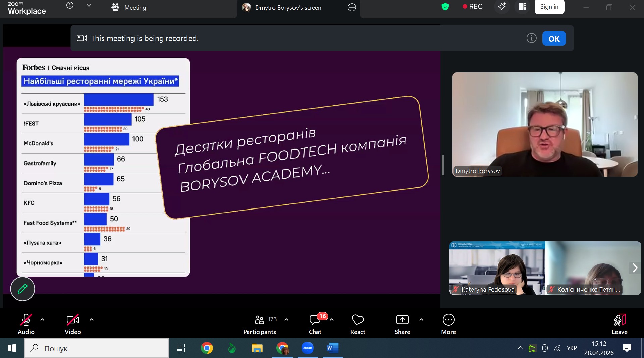Turn on the Video camera
Viewport: 644px width, 358px height.
(x=73, y=324)
